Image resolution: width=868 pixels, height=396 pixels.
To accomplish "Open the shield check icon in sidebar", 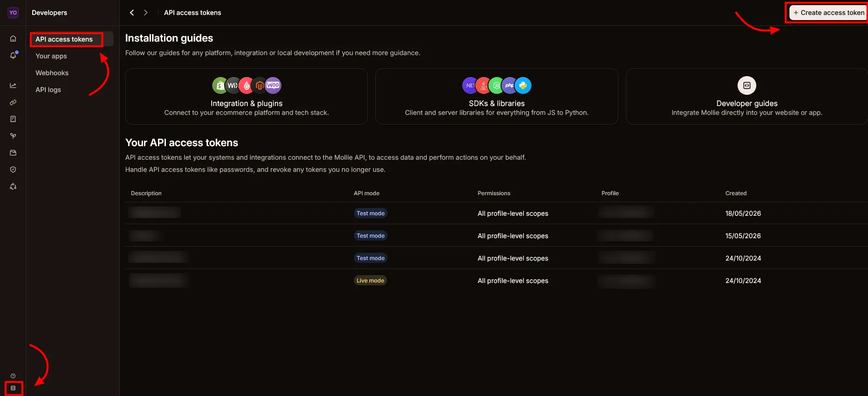I will tap(13, 170).
